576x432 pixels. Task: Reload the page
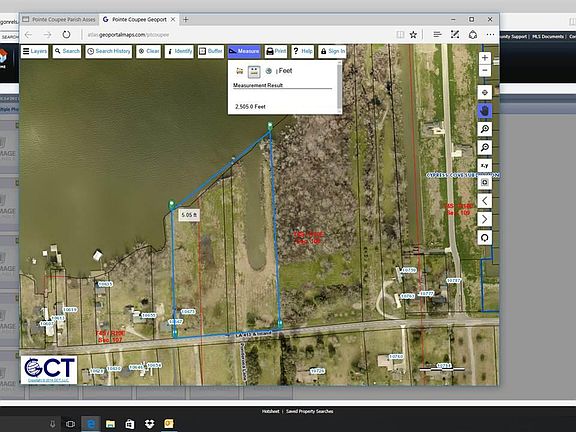(x=66, y=35)
